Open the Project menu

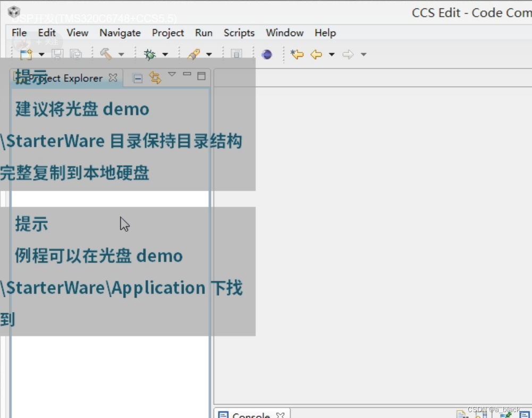[167, 32]
